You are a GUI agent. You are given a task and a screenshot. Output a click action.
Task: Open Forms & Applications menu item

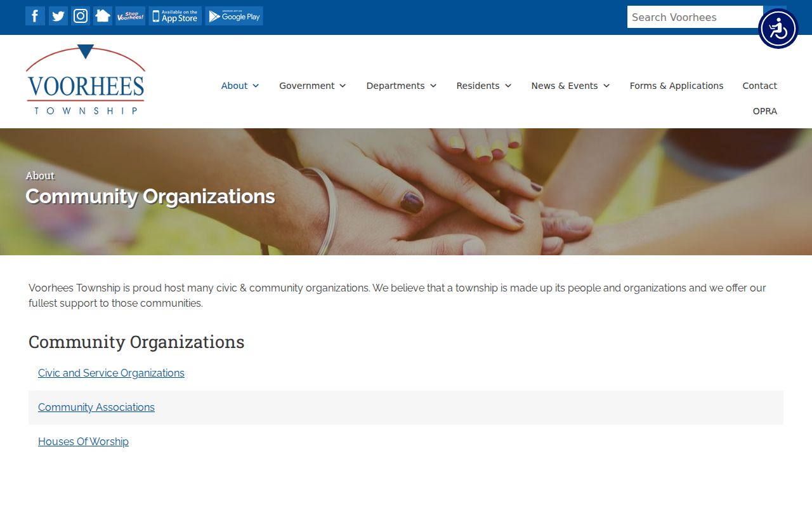point(676,86)
